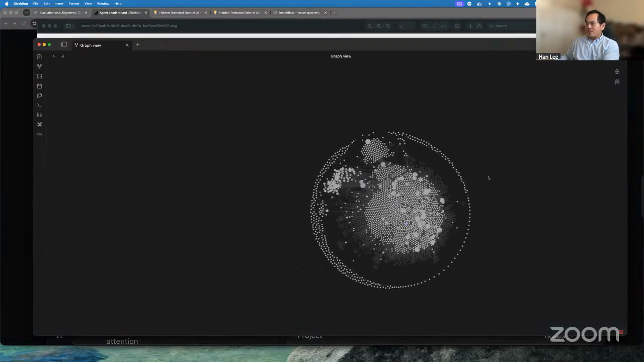Open the Edit menu
The height and width of the screenshot is (362, 644).
pos(46,4)
